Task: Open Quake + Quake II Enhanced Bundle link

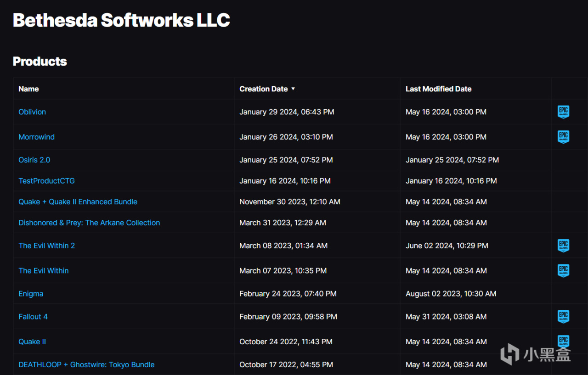Action: [78, 202]
